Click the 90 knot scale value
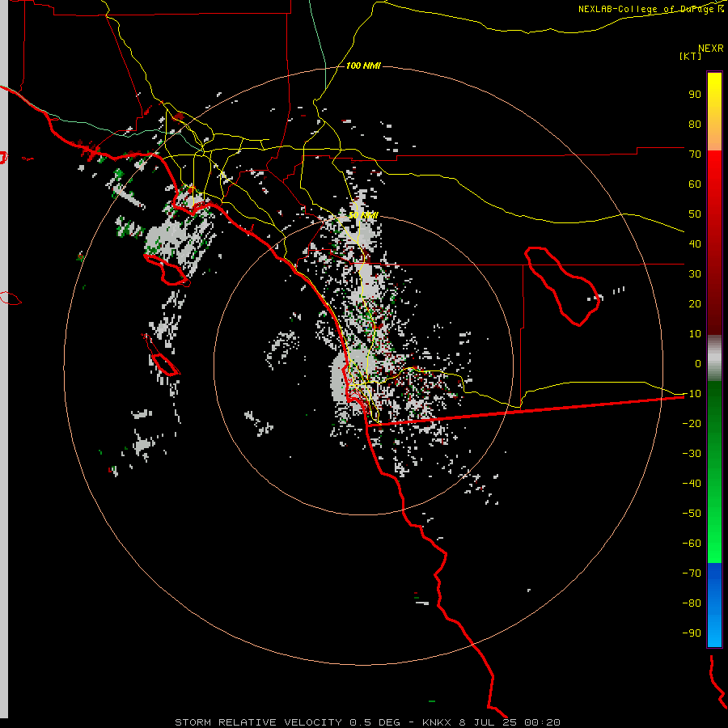The width and height of the screenshot is (728, 728). point(695,95)
